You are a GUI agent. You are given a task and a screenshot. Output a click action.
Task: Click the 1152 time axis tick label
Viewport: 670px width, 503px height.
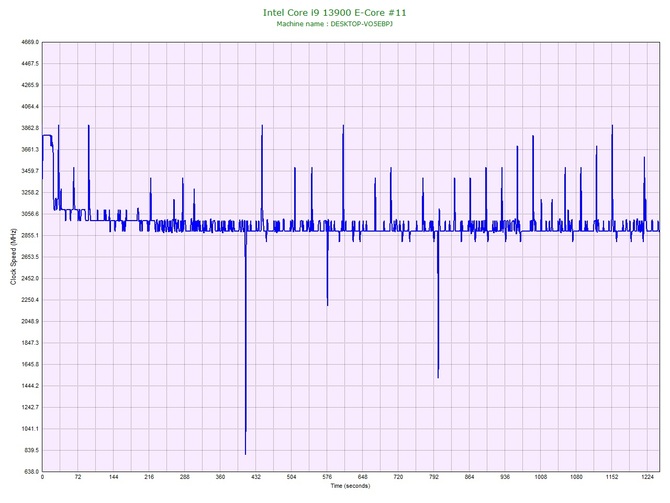tap(612, 477)
